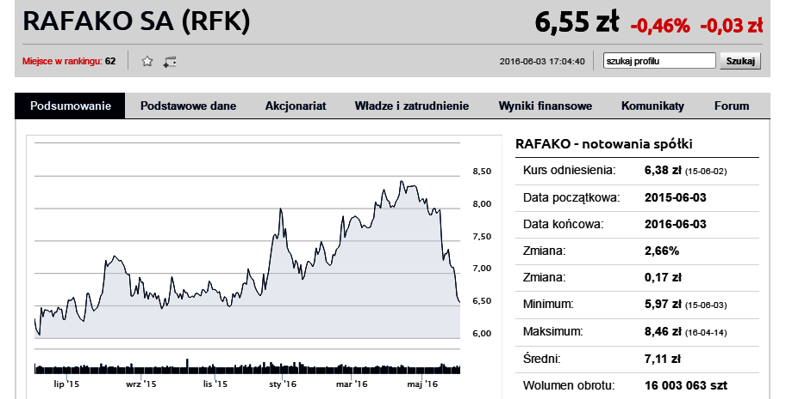Open the Podsumowanie tab
Image resolution: width=786 pixels, height=399 pixels.
[70, 106]
